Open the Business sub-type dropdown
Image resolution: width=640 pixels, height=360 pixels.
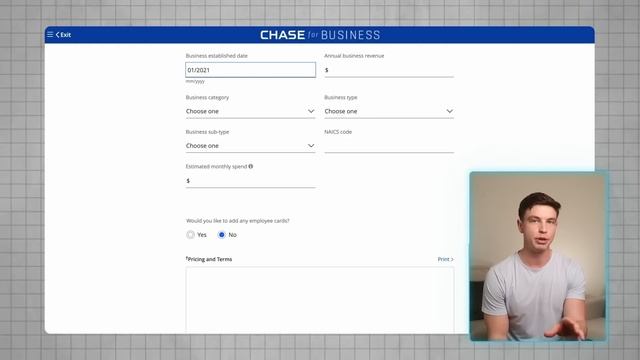pos(251,146)
